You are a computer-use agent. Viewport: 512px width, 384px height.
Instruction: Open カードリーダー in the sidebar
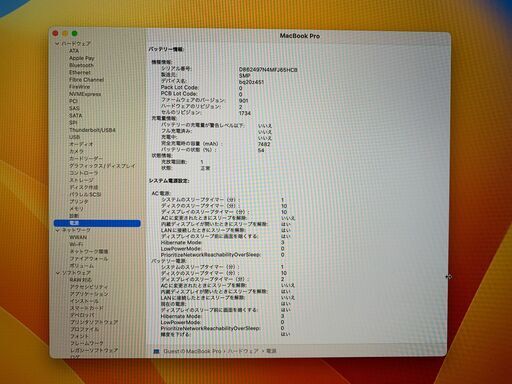pyautogui.click(x=86, y=159)
